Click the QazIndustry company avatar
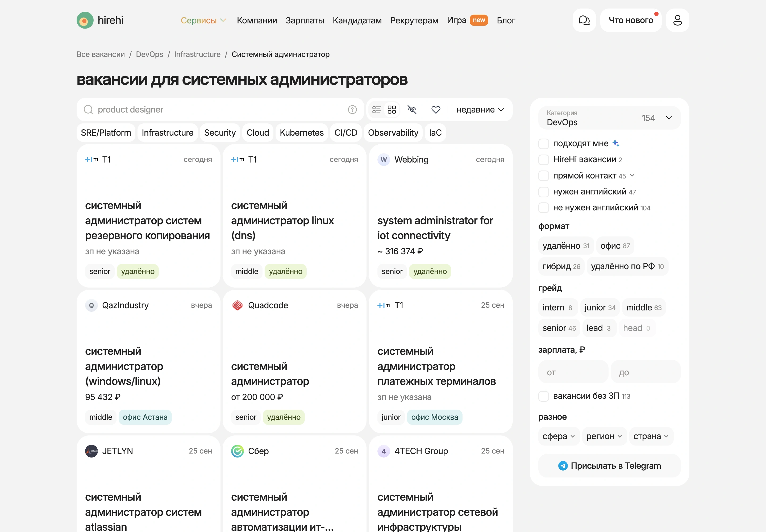 tap(91, 305)
